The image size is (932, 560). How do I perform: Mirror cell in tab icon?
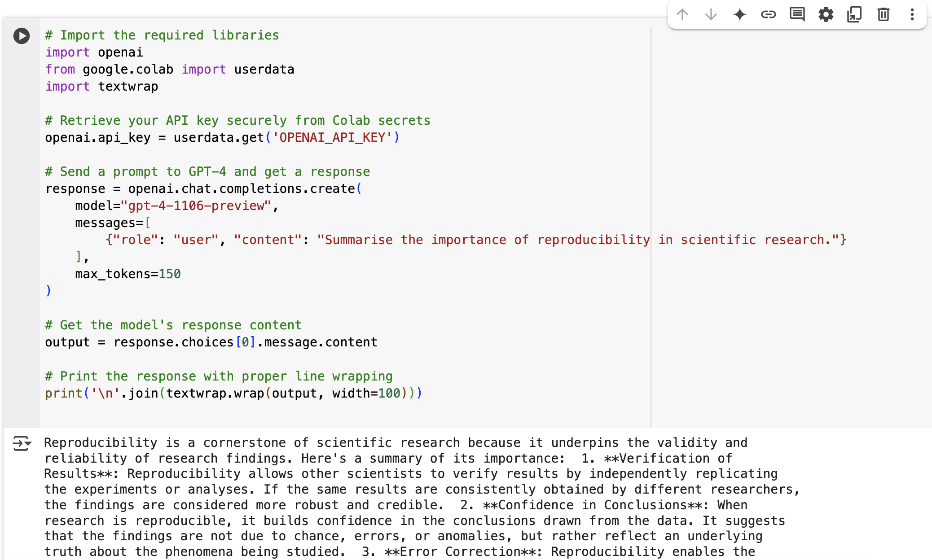(x=854, y=14)
